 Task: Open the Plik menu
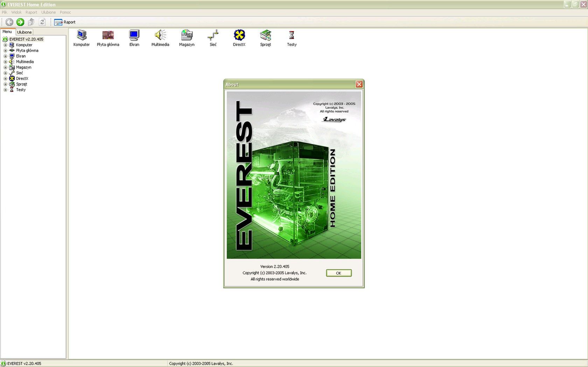(5, 12)
